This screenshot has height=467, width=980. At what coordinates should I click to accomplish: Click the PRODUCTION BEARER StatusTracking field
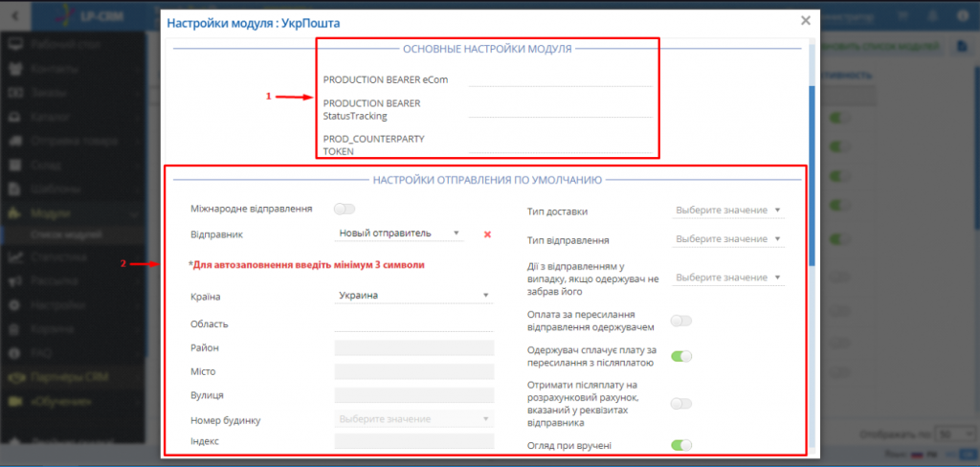[560, 110]
